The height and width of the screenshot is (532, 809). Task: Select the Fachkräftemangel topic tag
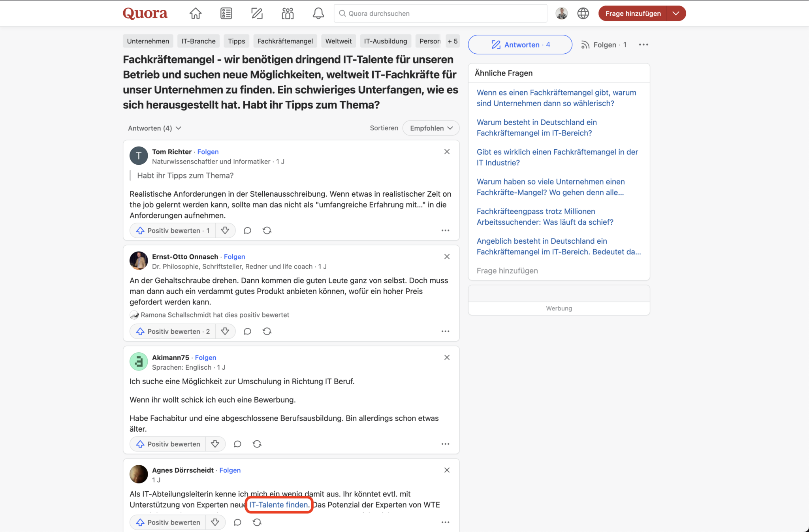pos(285,41)
